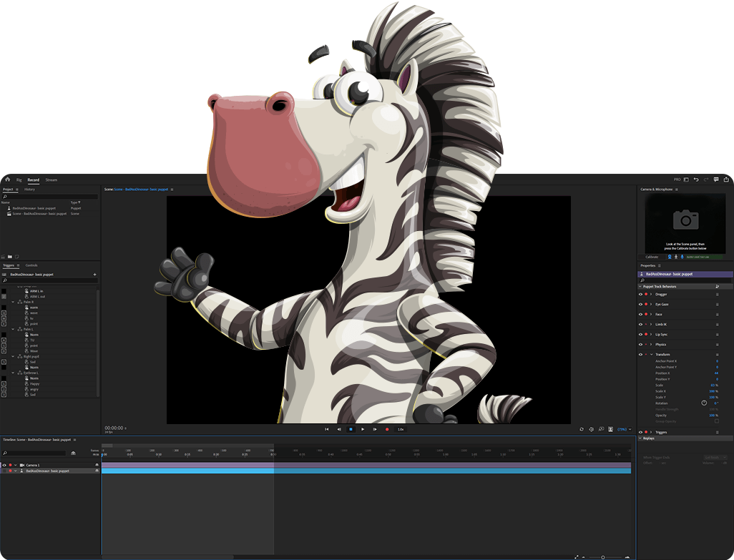This screenshot has height=560, width=734.
Task: Toggle the Group Opacity checkbox in Transform
Action: (x=716, y=422)
